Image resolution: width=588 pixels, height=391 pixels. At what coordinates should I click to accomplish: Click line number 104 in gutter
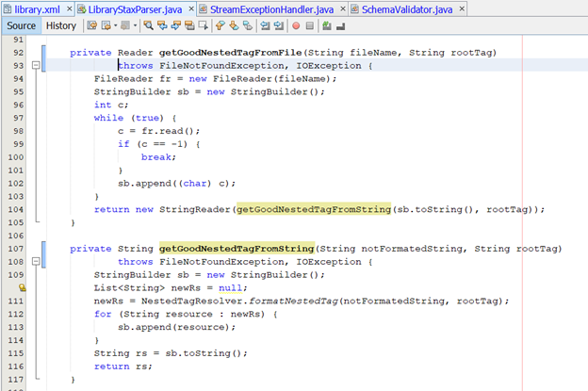tap(16, 209)
